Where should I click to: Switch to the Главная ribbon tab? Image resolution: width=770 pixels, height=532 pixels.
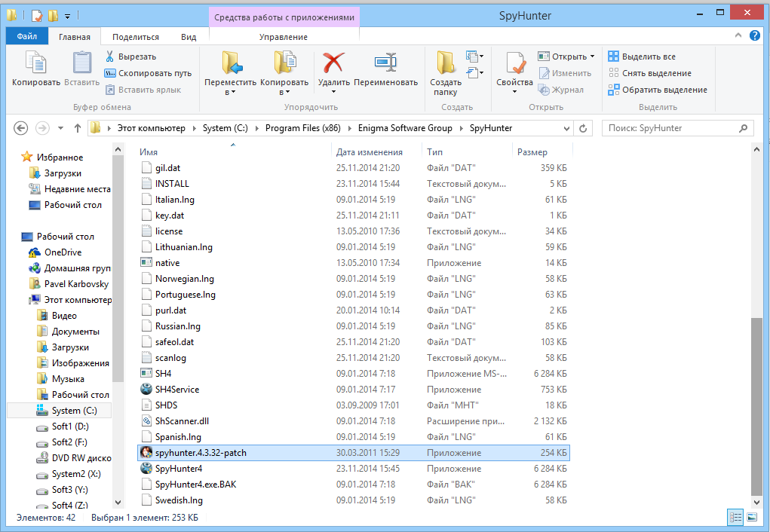[x=75, y=37]
